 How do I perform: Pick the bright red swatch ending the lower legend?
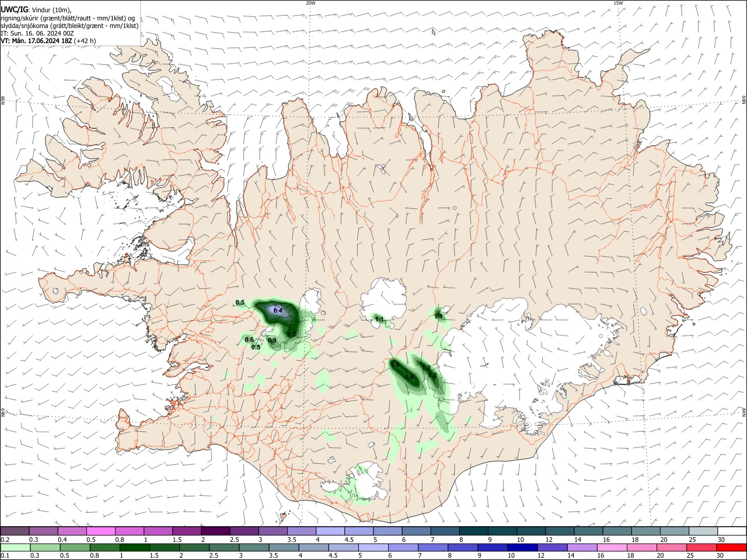(731, 547)
